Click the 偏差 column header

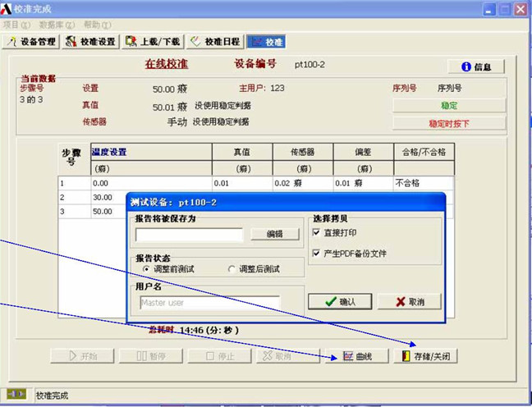364,152
